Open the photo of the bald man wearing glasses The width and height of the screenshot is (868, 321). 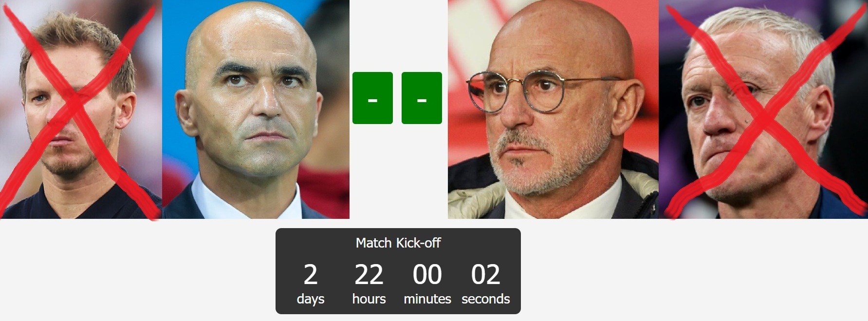(553, 109)
